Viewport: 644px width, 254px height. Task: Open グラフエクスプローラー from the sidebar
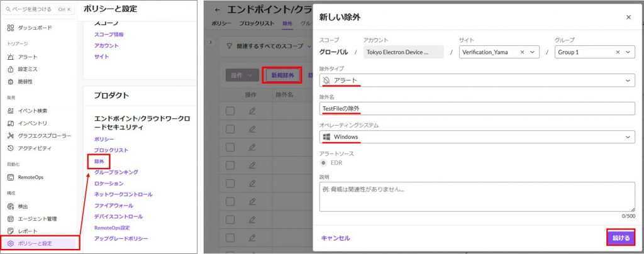pos(11,136)
